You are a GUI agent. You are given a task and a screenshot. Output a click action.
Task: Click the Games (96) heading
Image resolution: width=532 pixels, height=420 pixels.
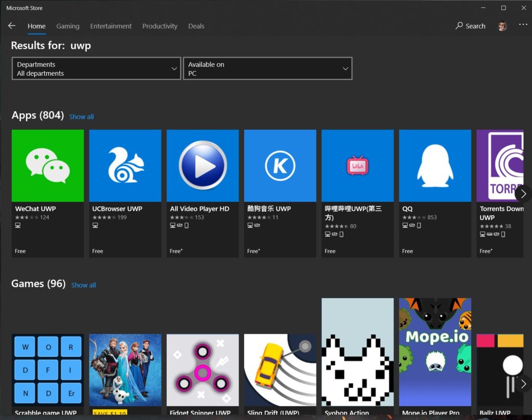pyautogui.click(x=38, y=283)
